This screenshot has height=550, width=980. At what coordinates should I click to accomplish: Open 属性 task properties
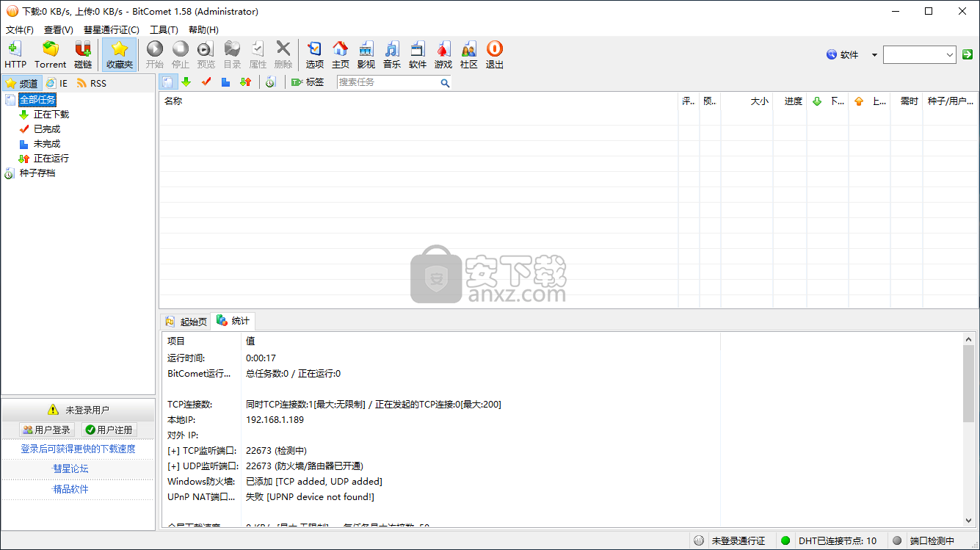(258, 55)
